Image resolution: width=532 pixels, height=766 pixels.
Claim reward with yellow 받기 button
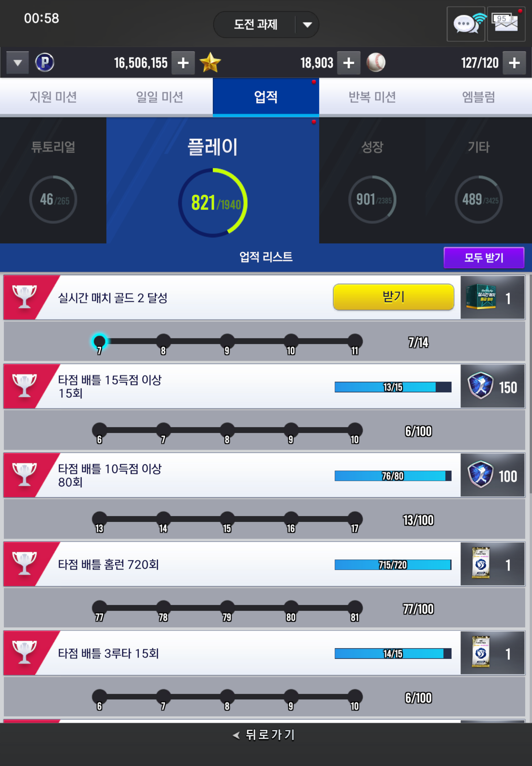[x=393, y=297]
